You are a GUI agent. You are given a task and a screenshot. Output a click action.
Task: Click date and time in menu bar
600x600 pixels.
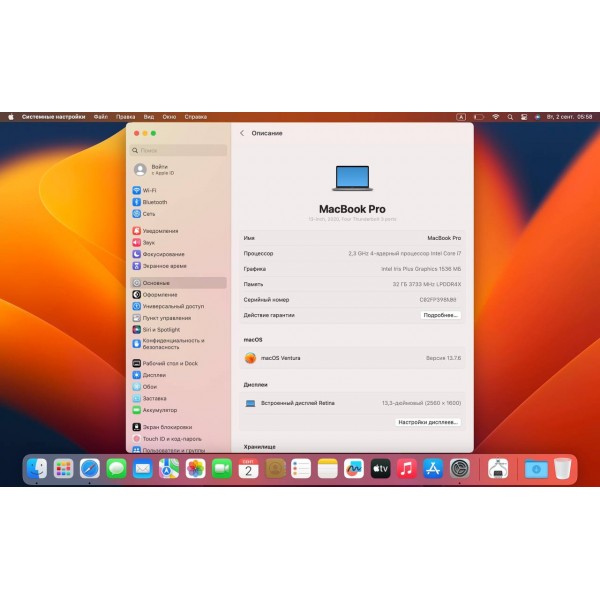tap(569, 117)
